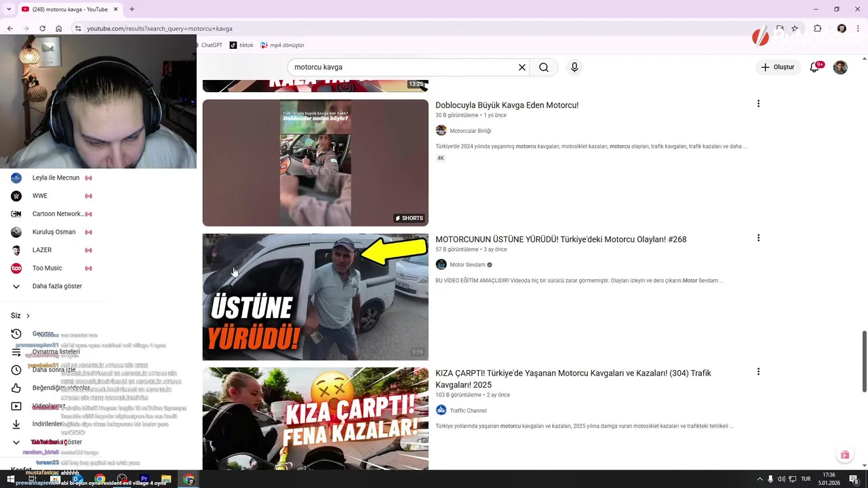Open options menu for MOTORCUNUN ÜSTÜNE YÜRÜDÜ video
868x488 pixels.
pos(758,238)
